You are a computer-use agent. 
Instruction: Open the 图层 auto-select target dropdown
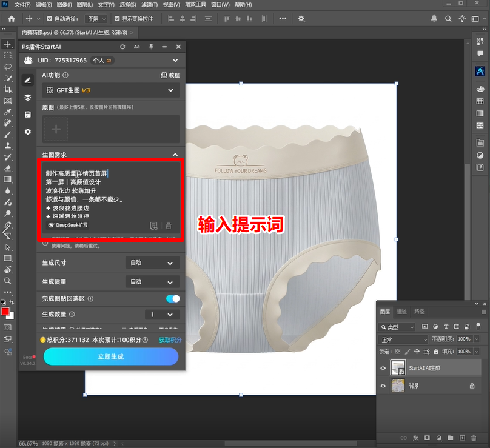96,19
